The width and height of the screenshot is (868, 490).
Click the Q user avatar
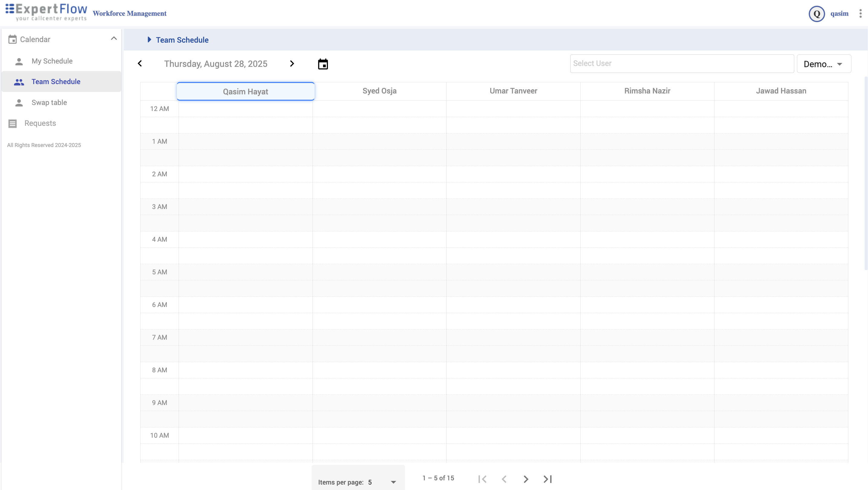[x=816, y=14]
